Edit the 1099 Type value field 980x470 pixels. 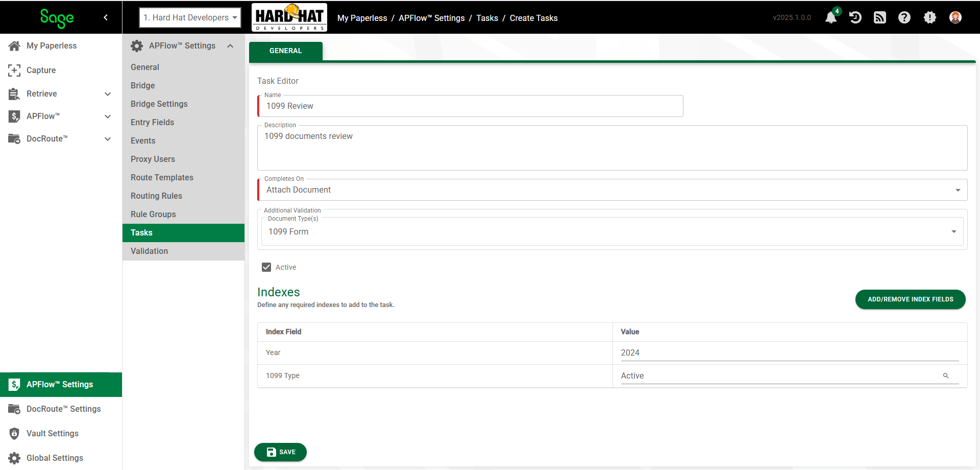[x=790, y=376]
